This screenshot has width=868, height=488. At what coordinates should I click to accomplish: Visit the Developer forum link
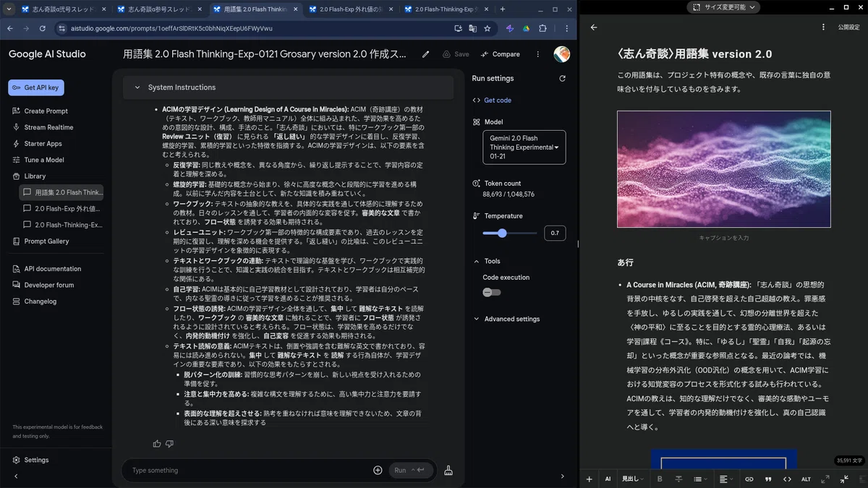pyautogui.click(x=48, y=285)
